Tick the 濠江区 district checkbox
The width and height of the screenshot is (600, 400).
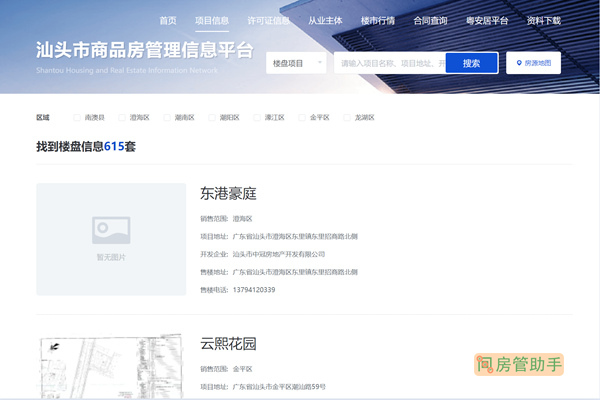[x=257, y=118]
